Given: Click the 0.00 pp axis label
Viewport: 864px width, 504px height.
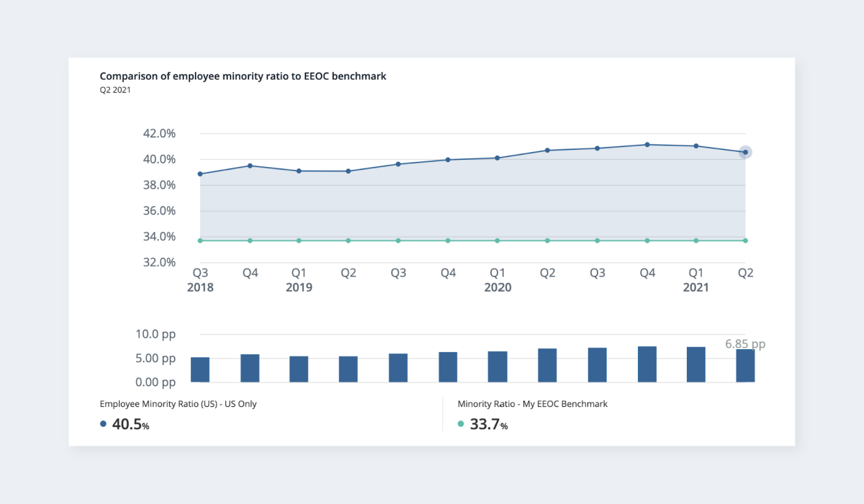Looking at the screenshot, I should click(156, 382).
